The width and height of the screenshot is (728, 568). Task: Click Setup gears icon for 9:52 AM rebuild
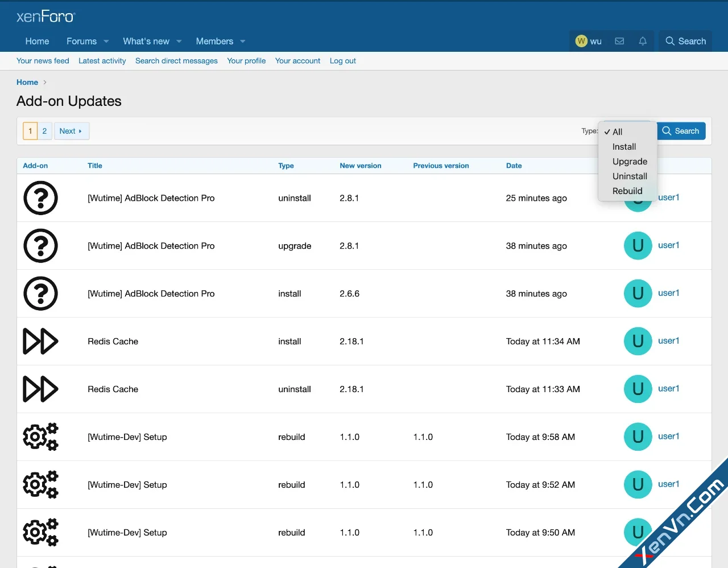tap(40, 485)
